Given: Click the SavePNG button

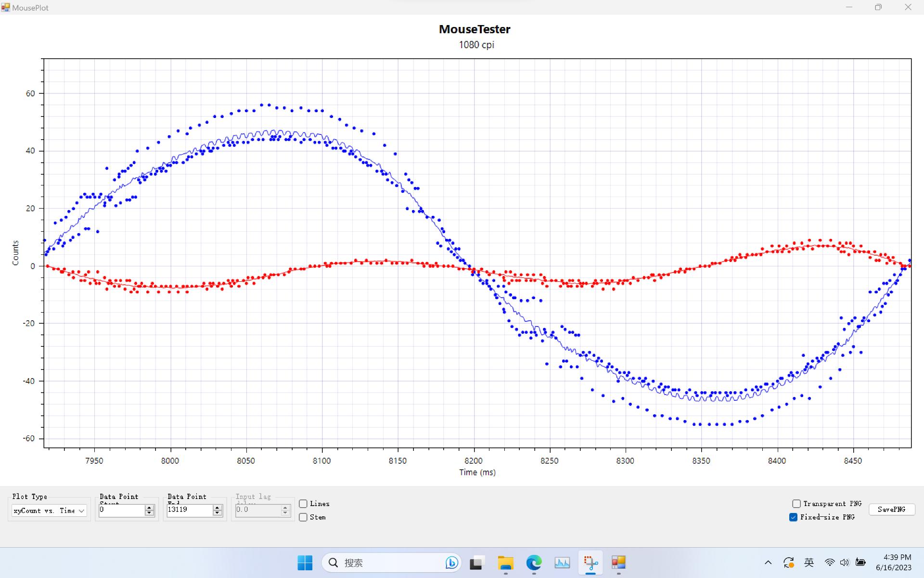Looking at the screenshot, I should 891,510.
